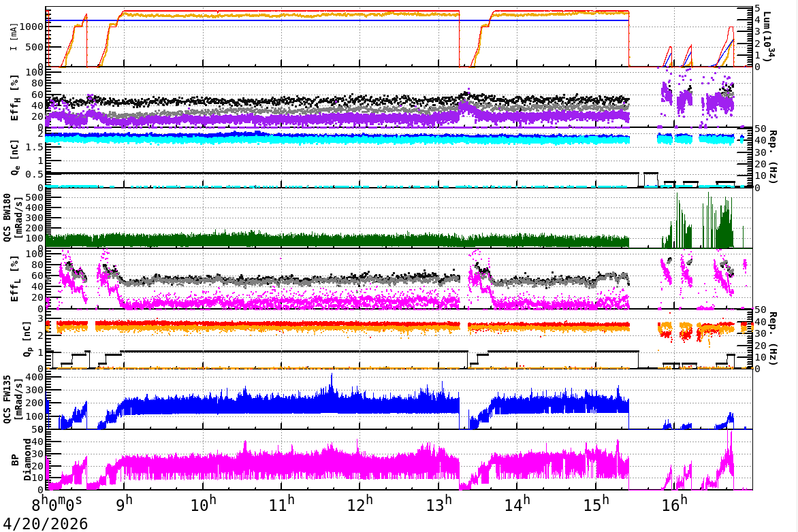The width and height of the screenshot is (798, 532).
Task: Click the Q_p [nC] axis title
Action: point(27,339)
